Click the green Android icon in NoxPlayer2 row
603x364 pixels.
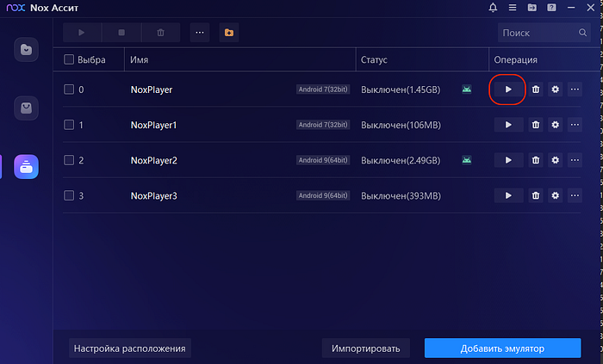(x=467, y=160)
